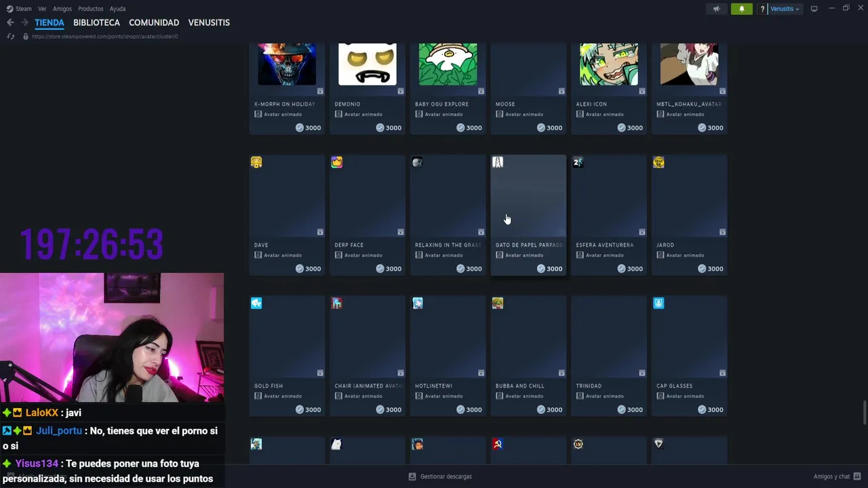Open the Cap Glasses avatar title
868x488 pixels.
(674, 386)
